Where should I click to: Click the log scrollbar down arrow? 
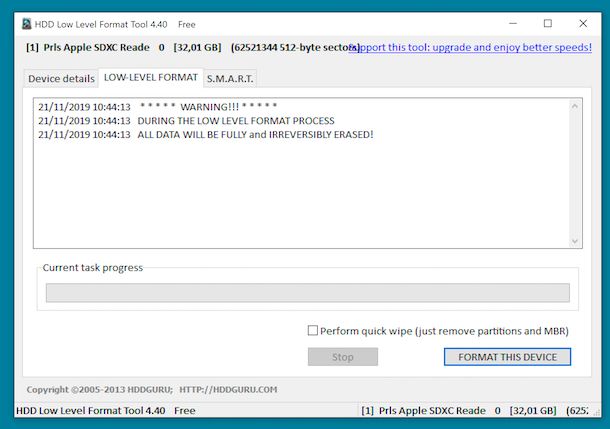575,241
